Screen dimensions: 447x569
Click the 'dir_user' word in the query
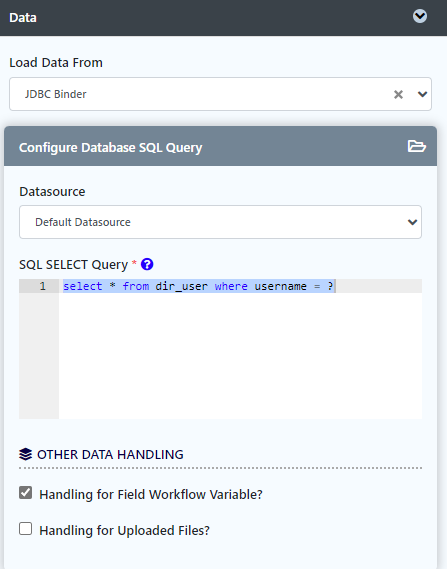pos(181,286)
